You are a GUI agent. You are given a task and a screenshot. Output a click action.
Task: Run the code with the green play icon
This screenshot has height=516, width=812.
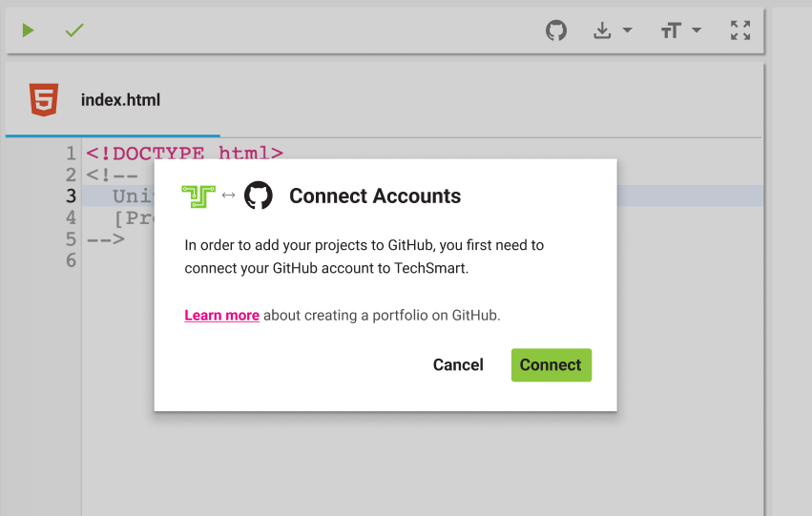pyautogui.click(x=28, y=31)
